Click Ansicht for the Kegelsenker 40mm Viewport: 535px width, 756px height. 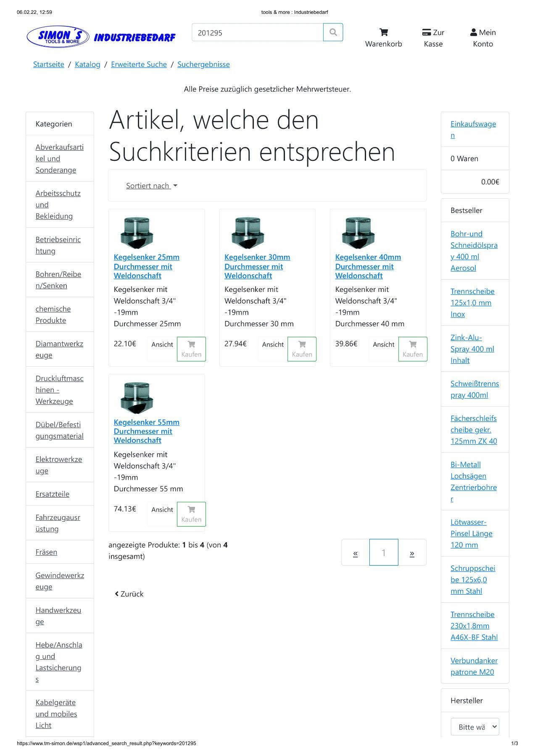point(383,344)
